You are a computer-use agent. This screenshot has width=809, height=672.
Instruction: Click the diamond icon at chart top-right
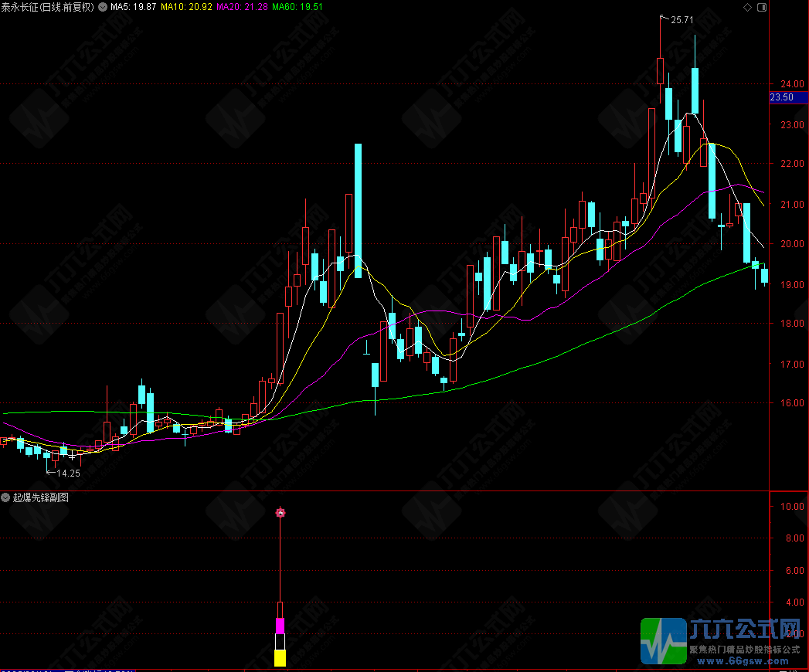747,7
